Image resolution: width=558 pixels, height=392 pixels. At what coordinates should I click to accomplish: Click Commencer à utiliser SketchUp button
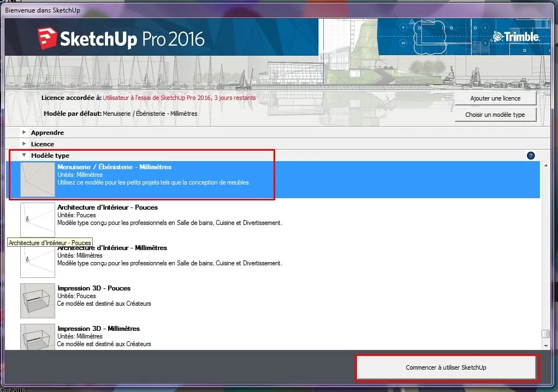(x=446, y=367)
